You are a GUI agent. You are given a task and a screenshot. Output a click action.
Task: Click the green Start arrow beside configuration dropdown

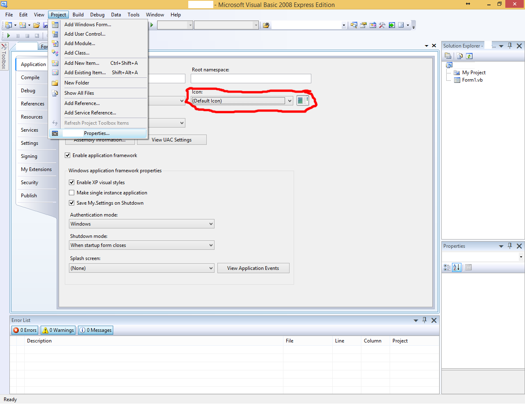pyautogui.click(x=152, y=25)
